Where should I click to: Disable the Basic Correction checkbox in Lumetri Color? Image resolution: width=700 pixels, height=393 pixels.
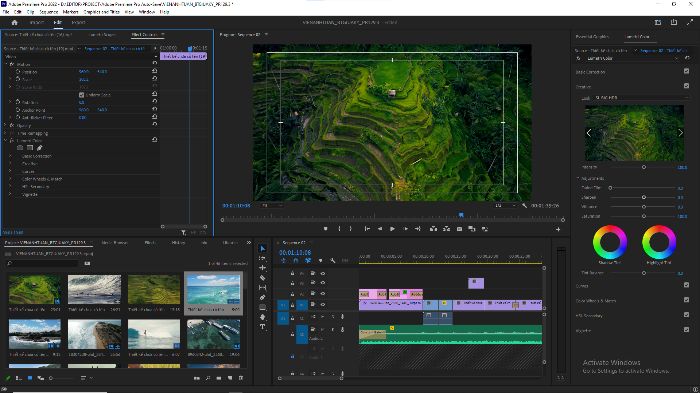click(x=686, y=71)
